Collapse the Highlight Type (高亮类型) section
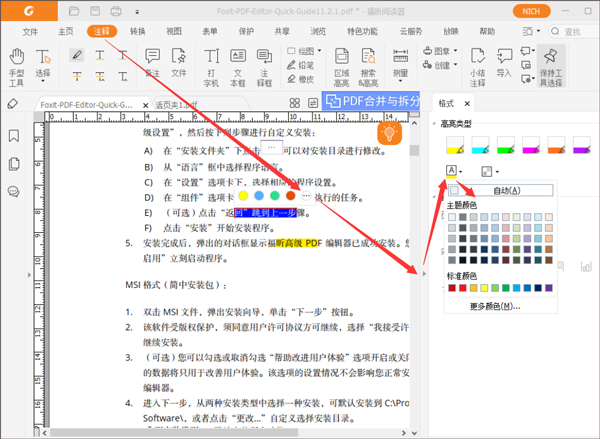Screen dimensions: 600x439 436,124
